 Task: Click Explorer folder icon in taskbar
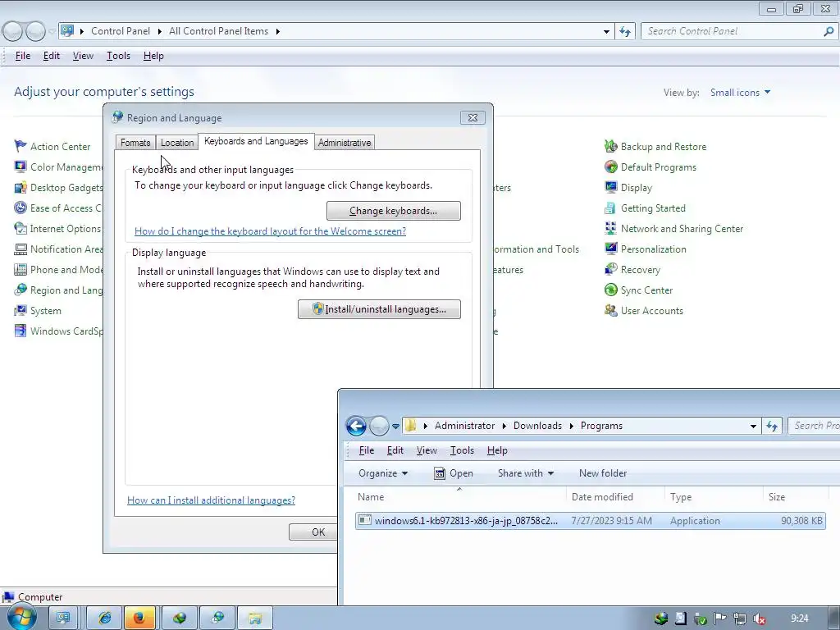(x=255, y=619)
